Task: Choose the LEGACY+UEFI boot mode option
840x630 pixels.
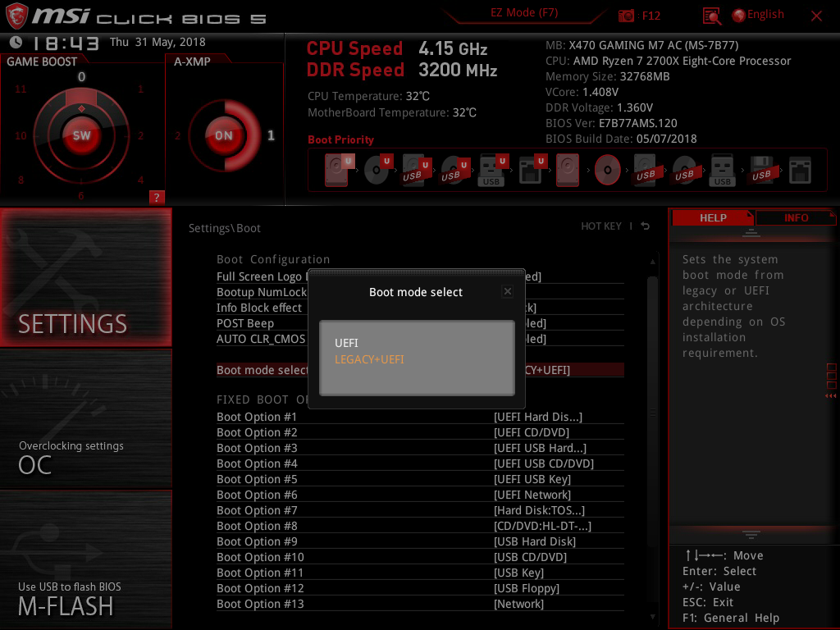Action: pos(369,359)
